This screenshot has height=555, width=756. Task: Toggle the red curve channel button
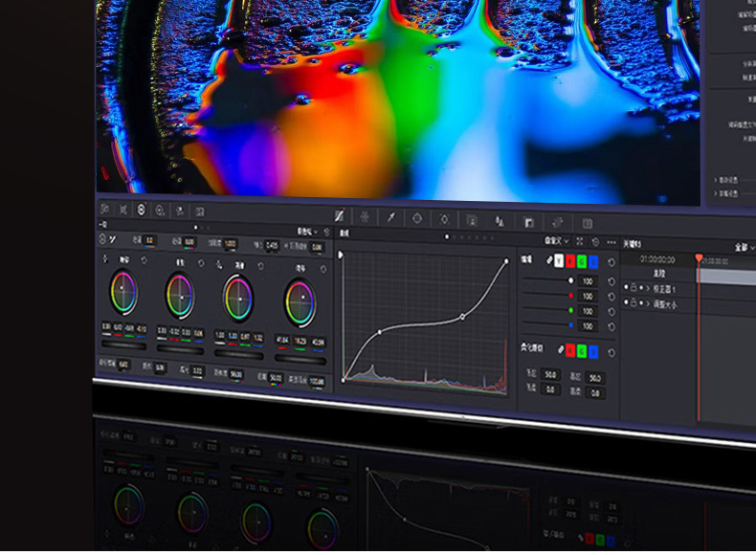point(570,261)
